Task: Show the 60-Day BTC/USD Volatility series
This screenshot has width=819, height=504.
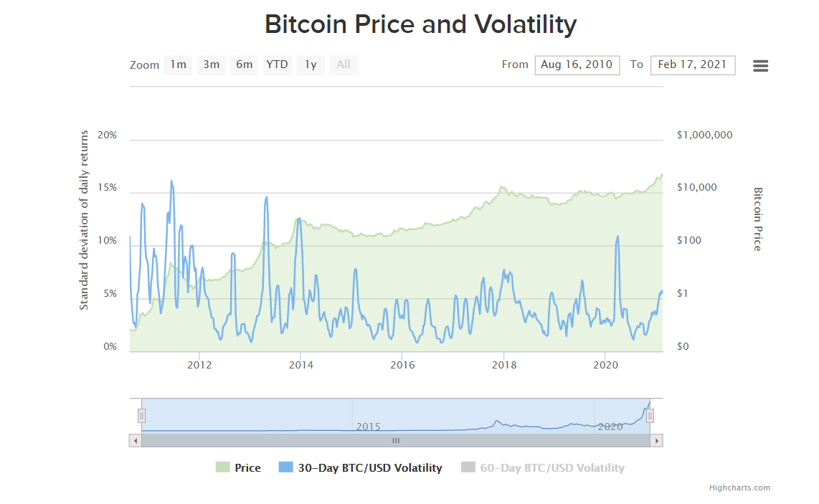Action: 551,468
